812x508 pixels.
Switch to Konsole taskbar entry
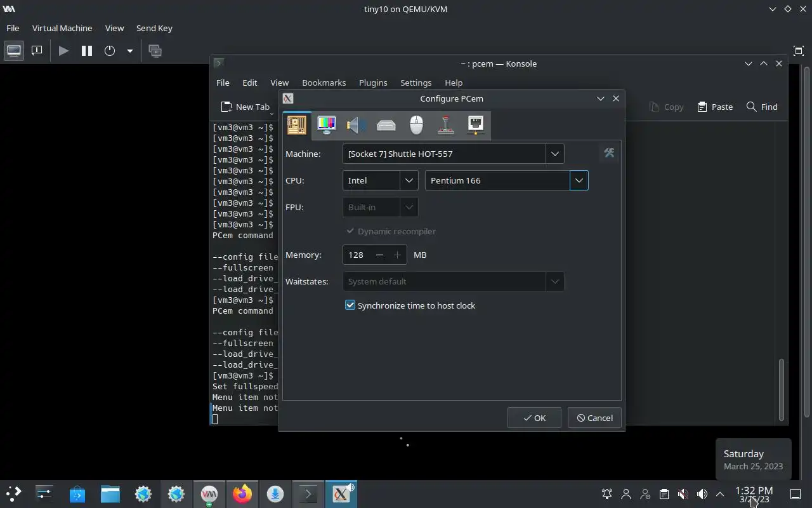[x=308, y=493]
